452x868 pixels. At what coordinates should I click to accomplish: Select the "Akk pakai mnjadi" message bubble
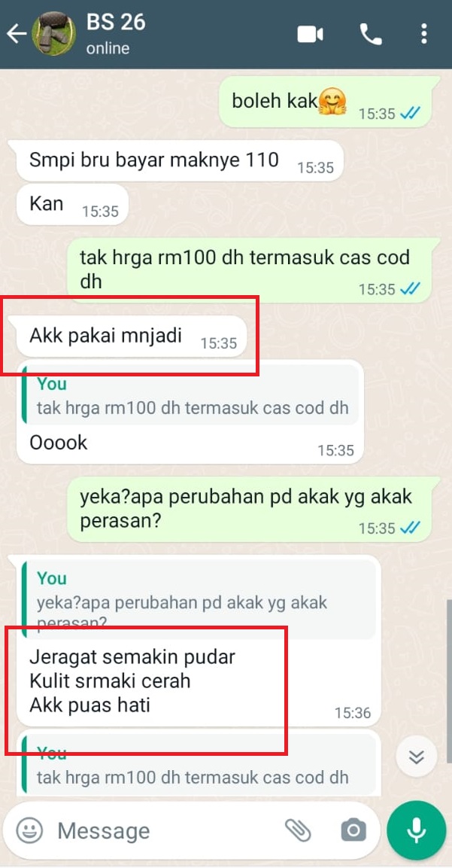pos(131,336)
